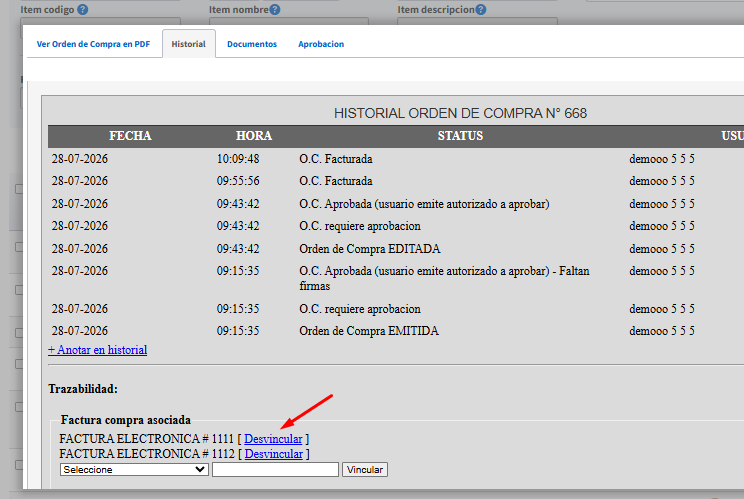The image size is (744, 499).
Task: Click the Vincular button
Action: click(x=365, y=470)
